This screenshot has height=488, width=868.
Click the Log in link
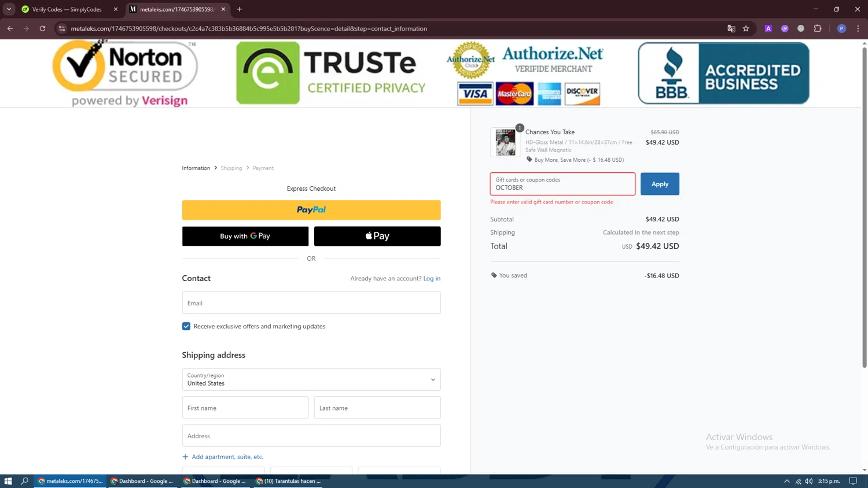click(432, 279)
